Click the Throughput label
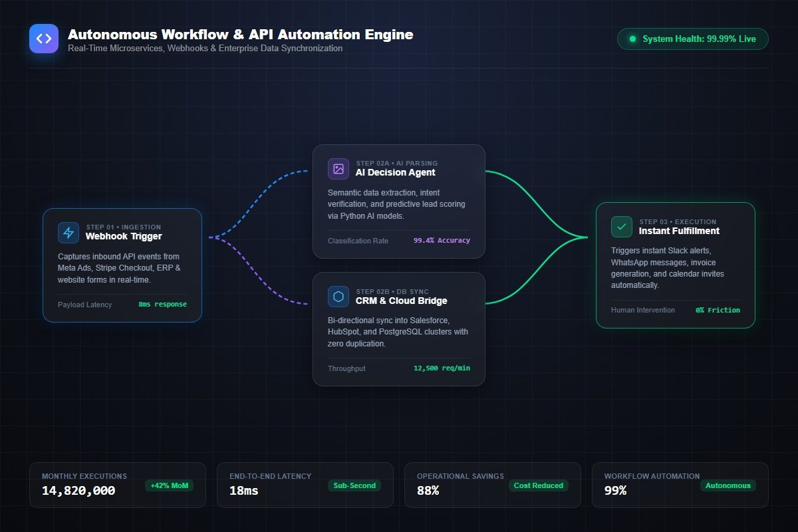Viewport: 798px width, 532px height. [x=346, y=368]
